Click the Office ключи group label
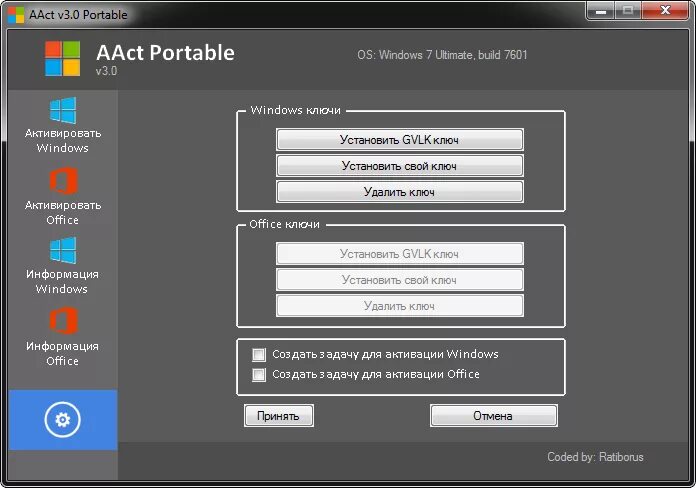Image resolution: width=696 pixels, height=488 pixels. point(285,224)
